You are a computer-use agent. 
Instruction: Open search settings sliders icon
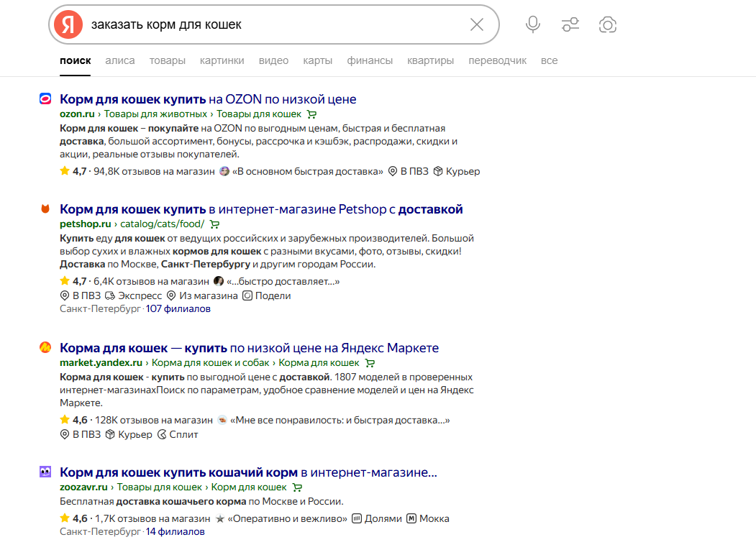click(x=570, y=24)
